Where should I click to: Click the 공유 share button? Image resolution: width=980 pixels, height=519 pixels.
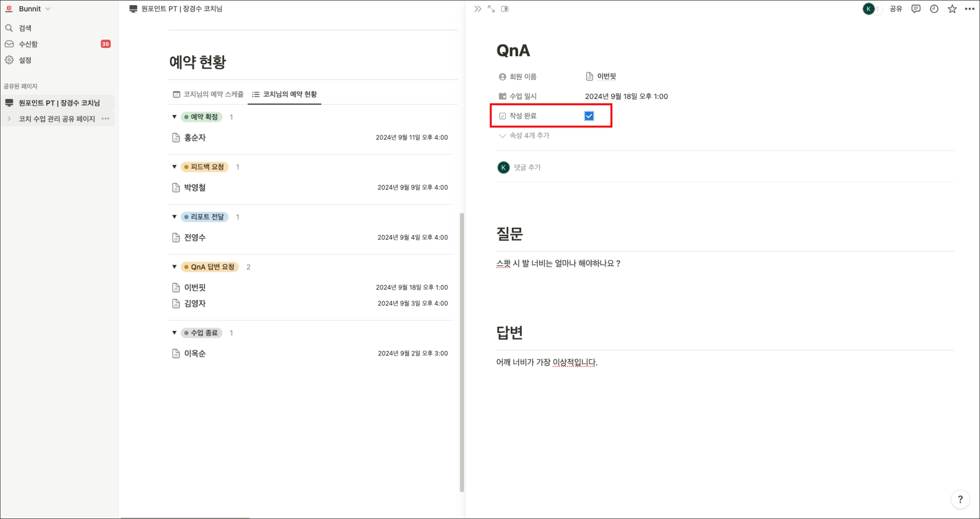pos(895,9)
